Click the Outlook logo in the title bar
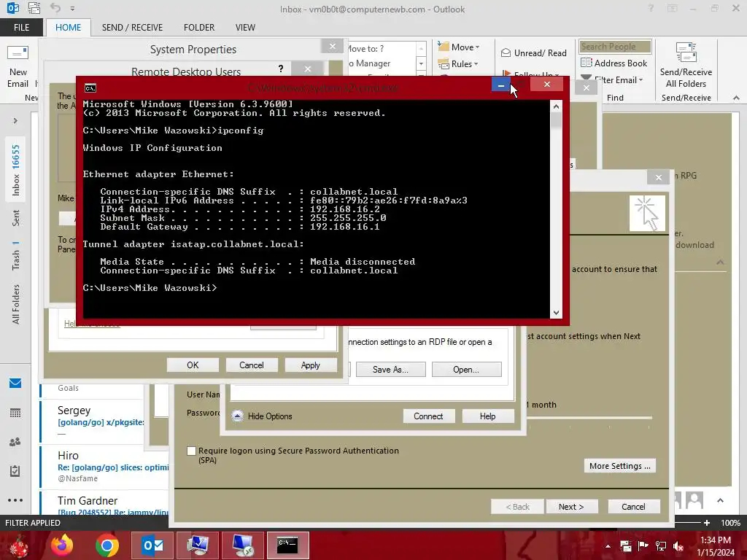This screenshot has height=560, width=747. [x=13, y=8]
